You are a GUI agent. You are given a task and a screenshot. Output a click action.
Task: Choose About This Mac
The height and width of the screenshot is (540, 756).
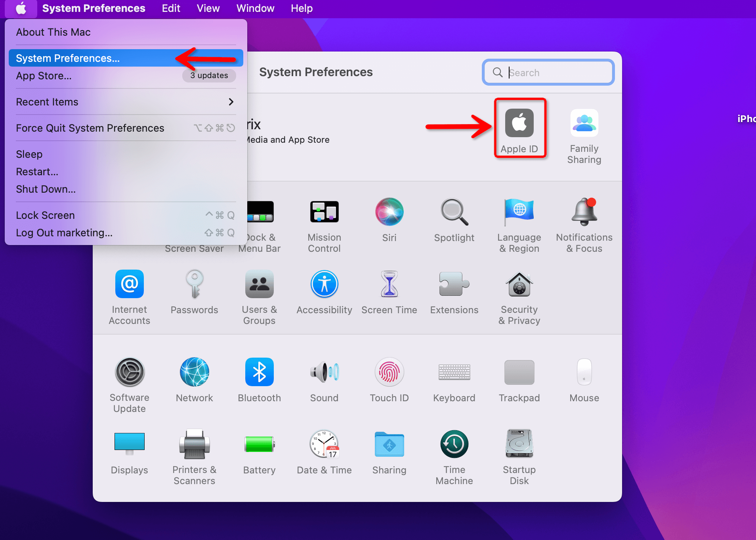(x=126, y=32)
